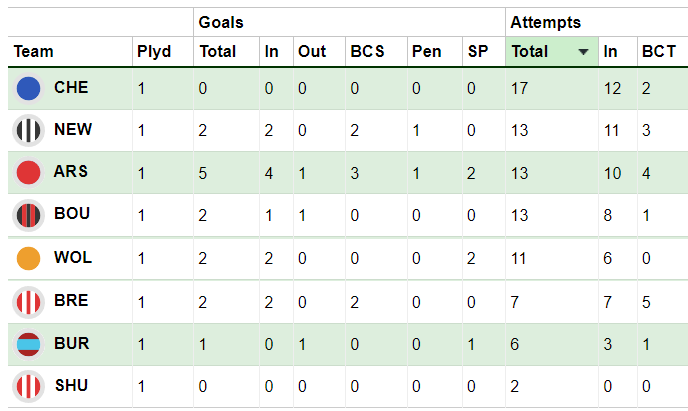Click the Newcastle black striped badge
The width and height of the screenshot is (688, 411).
coord(29,130)
